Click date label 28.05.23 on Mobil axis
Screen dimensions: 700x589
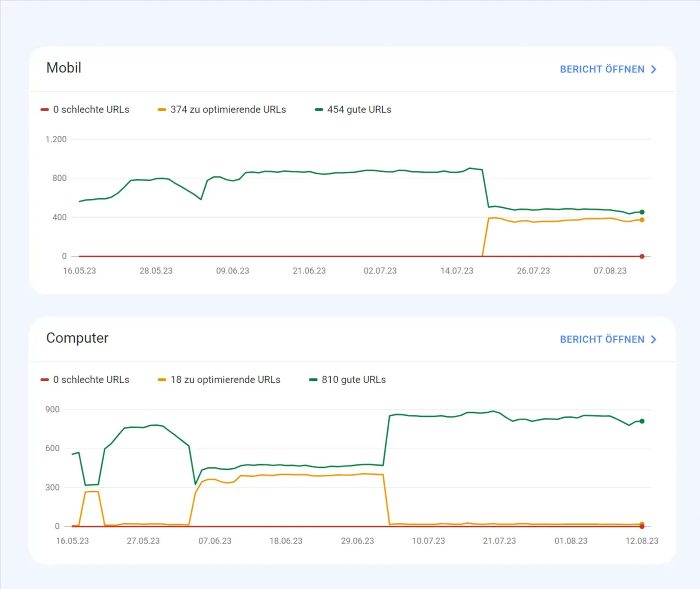click(156, 271)
